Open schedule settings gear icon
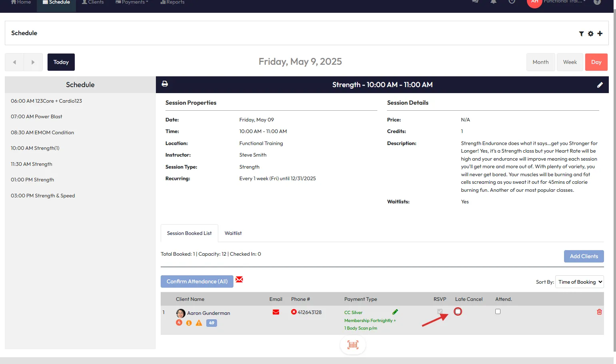Screen dimensions: 616x364 [590, 34]
